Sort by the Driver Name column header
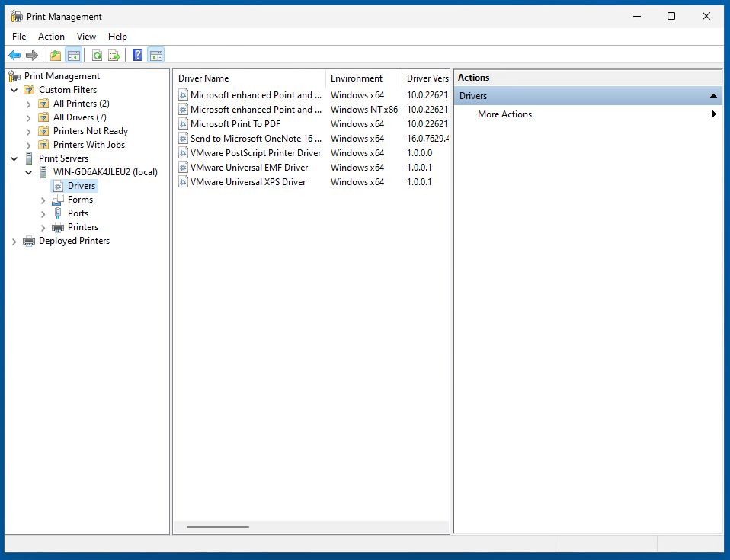The image size is (730, 560). tap(249, 78)
